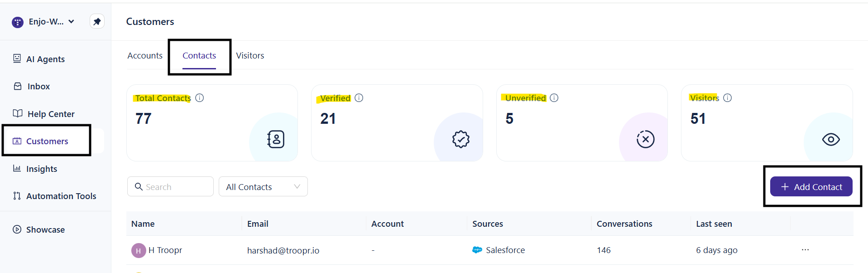Show info tooltip for Visitors card
The width and height of the screenshot is (868, 273).
[x=728, y=98]
